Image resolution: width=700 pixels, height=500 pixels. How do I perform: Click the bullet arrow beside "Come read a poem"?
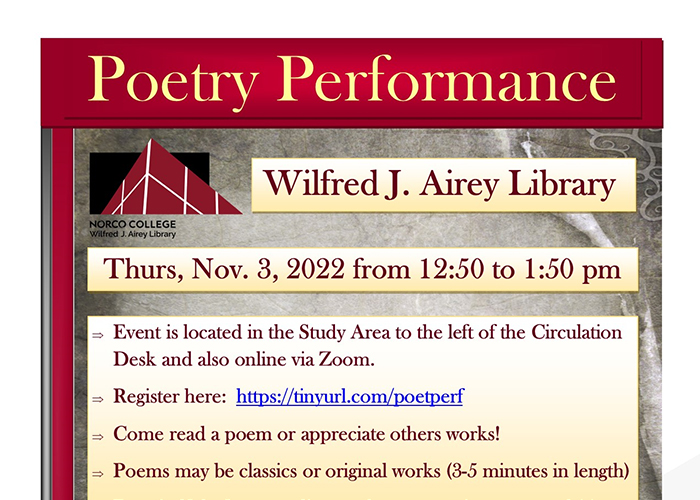[x=97, y=437]
